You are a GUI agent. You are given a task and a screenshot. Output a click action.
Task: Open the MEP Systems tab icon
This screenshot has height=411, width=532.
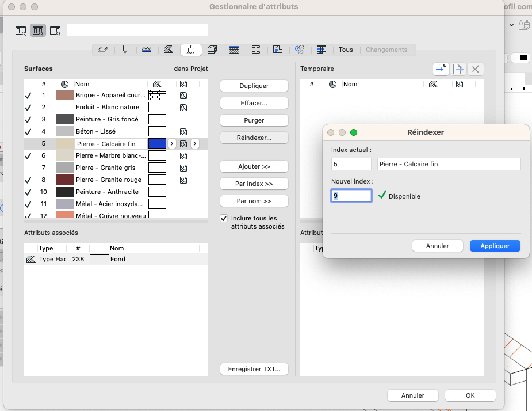point(300,50)
